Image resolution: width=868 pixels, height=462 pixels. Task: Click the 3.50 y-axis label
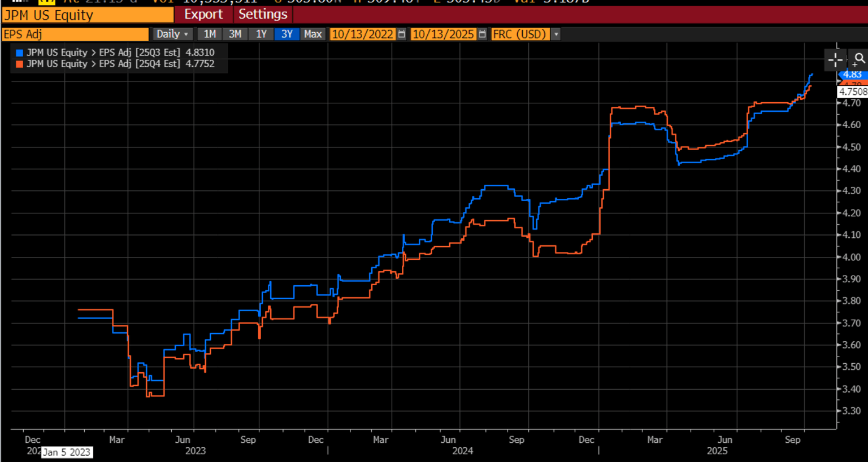point(852,367)
